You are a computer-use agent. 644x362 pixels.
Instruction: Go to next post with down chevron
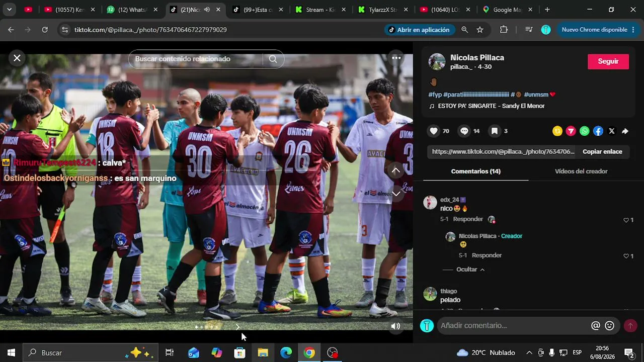(x=396, y=194)
